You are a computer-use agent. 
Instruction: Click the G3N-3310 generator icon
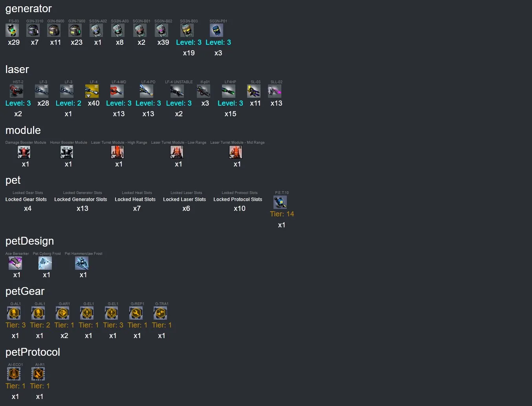[x=33, y=30]
